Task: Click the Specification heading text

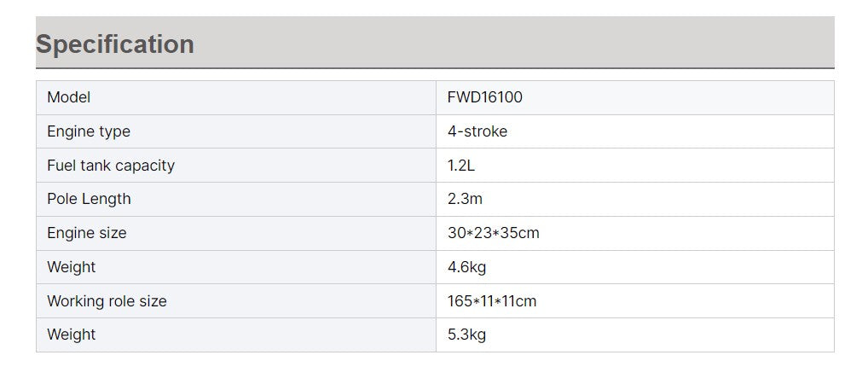Action: coord(115,44)
